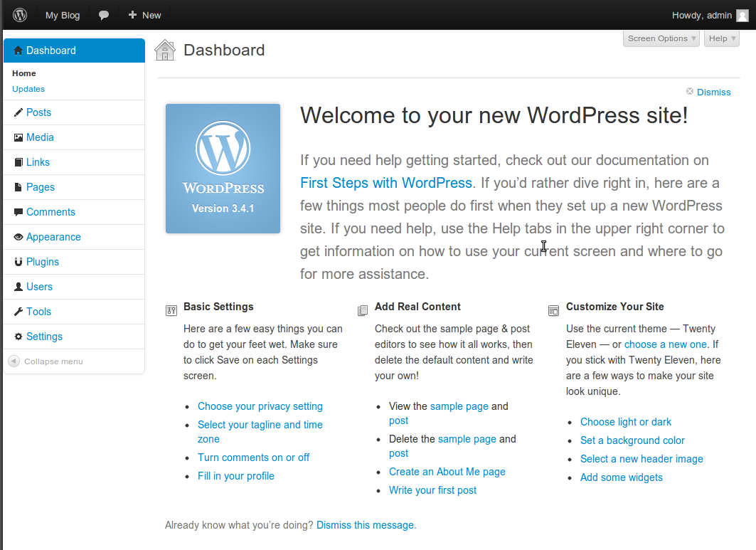Expand the Help tab

pos(722,38)
